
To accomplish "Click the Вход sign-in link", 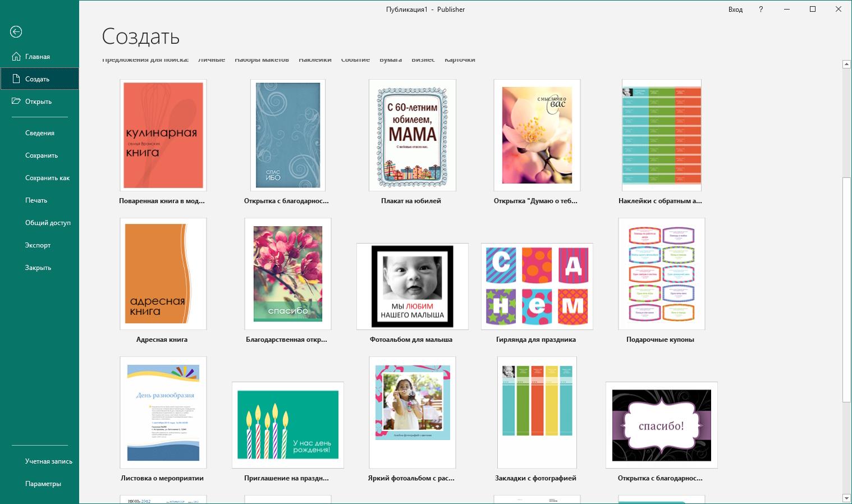I will (735, 10).
